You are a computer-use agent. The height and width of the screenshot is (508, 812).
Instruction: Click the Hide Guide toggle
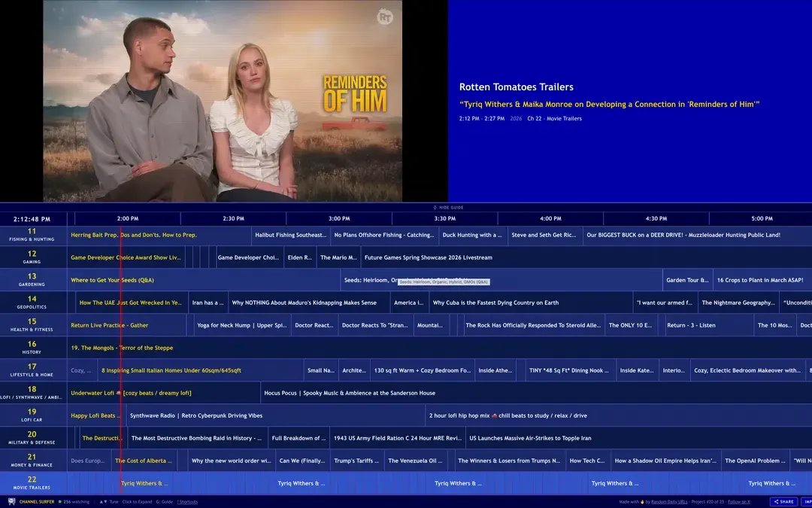click(448, 208)
